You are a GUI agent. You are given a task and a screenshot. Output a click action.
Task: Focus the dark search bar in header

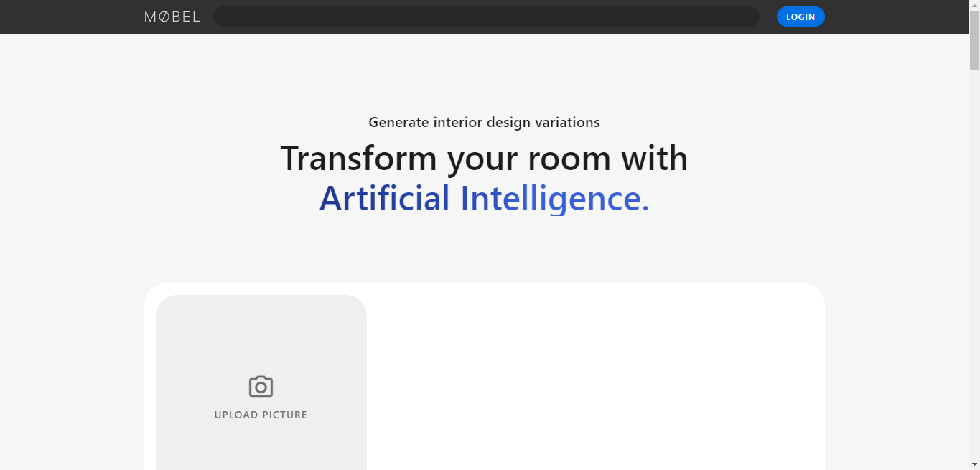[x=486, y=17]
